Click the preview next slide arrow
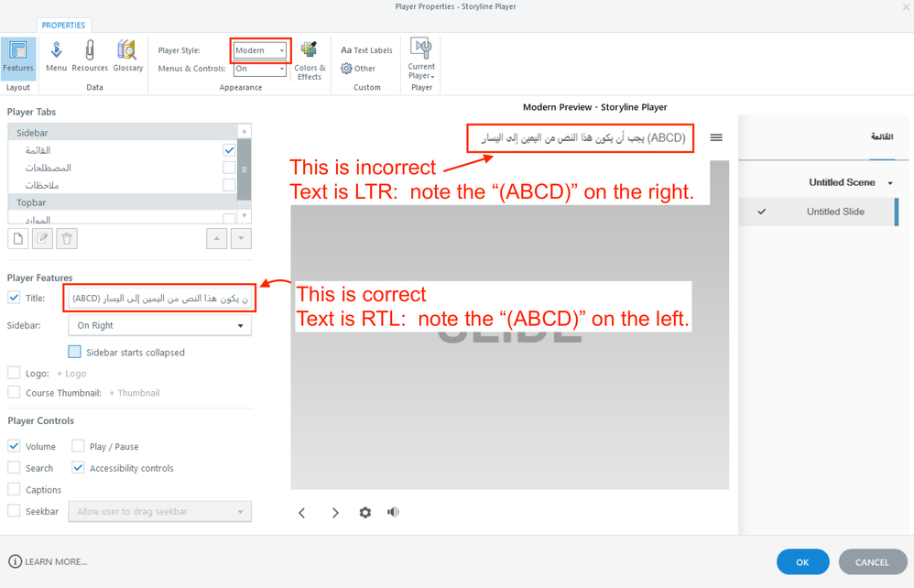This screenshot has height=588, width=914. 335,513
